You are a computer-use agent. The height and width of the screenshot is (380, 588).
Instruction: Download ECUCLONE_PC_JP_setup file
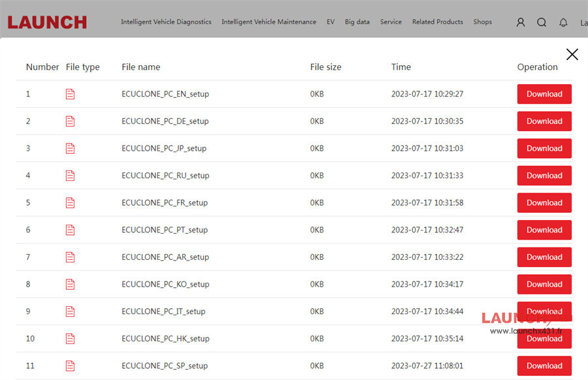[544, 148]
